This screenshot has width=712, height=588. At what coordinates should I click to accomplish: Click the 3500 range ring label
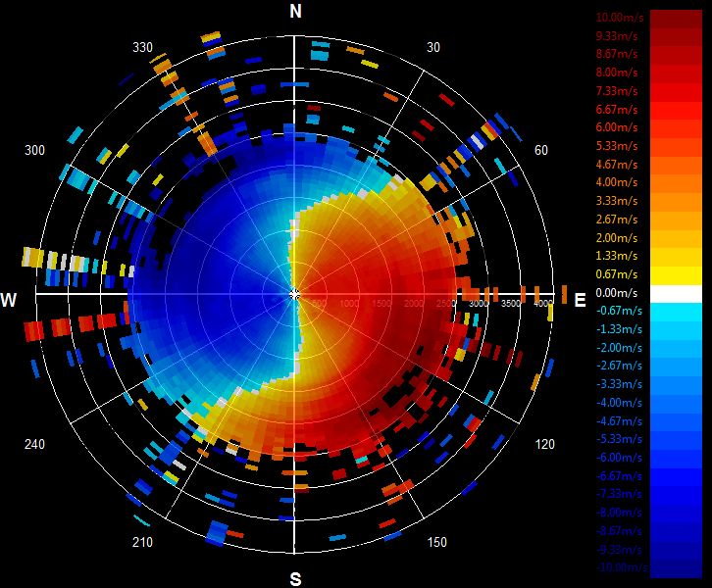coord(510,304)
